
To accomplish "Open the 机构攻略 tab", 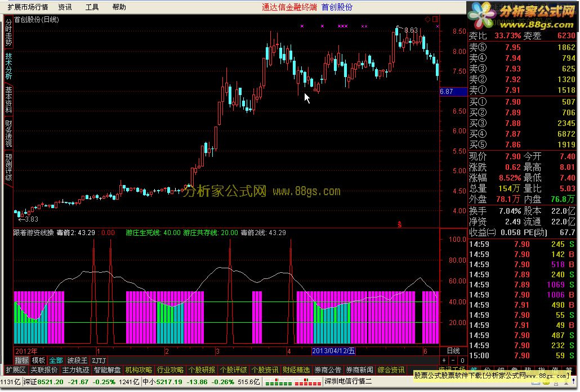I will click(139, 370).
